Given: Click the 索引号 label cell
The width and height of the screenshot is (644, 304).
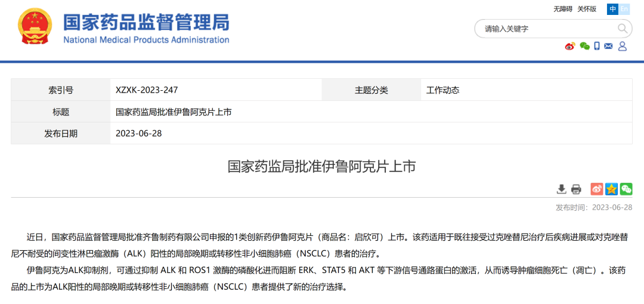Looking at the screenshot, I should 61,90.
